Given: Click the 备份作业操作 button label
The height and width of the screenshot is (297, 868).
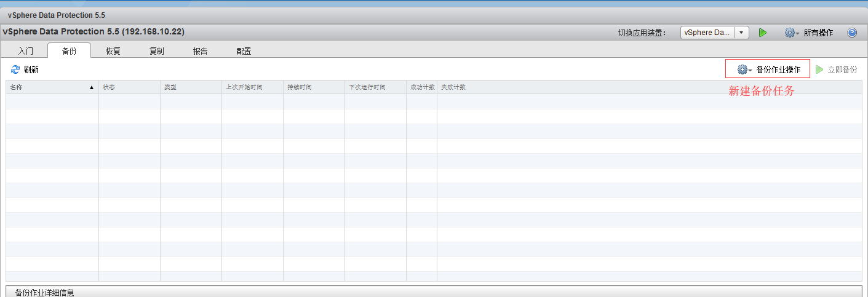Looking at the screenshot, I should coord(778,69).
